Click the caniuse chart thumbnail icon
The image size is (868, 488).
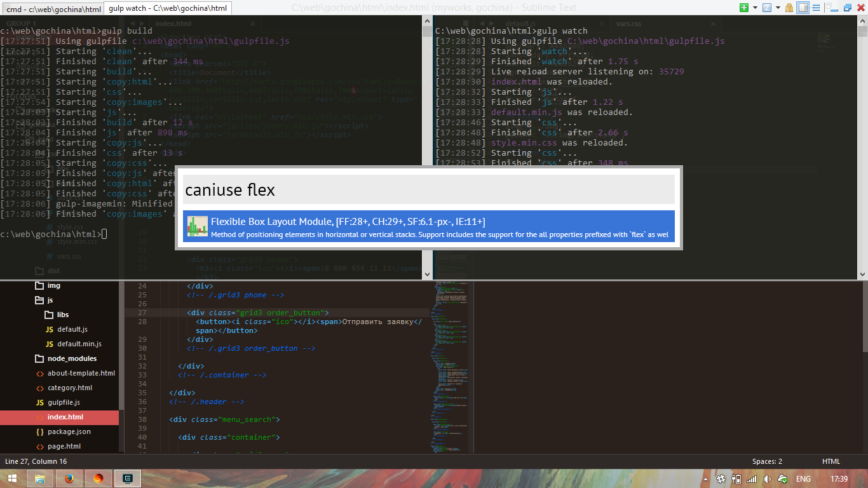(198, 226)
